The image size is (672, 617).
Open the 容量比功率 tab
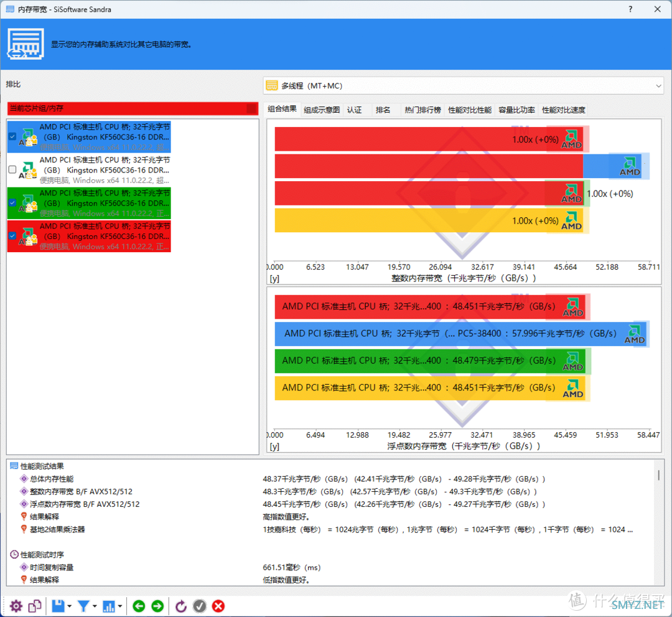pyautogui.click(x=517, y=110)
